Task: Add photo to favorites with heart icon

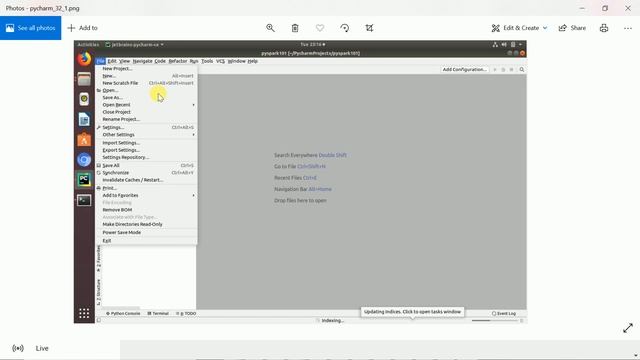Action: (x=320, y=28)
